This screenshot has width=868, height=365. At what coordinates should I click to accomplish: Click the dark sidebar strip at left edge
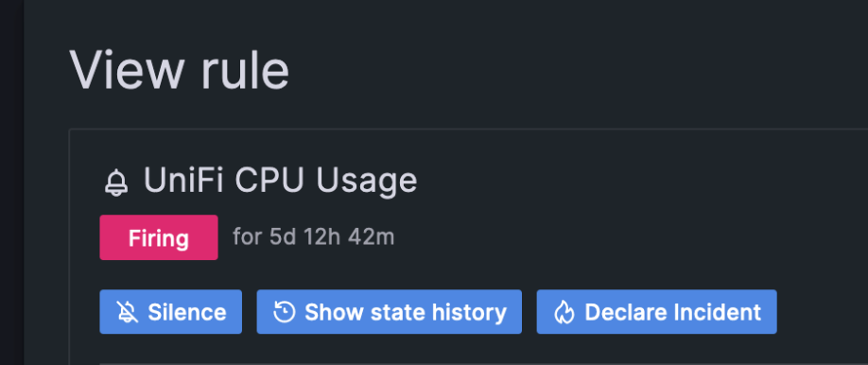point(11,182)
